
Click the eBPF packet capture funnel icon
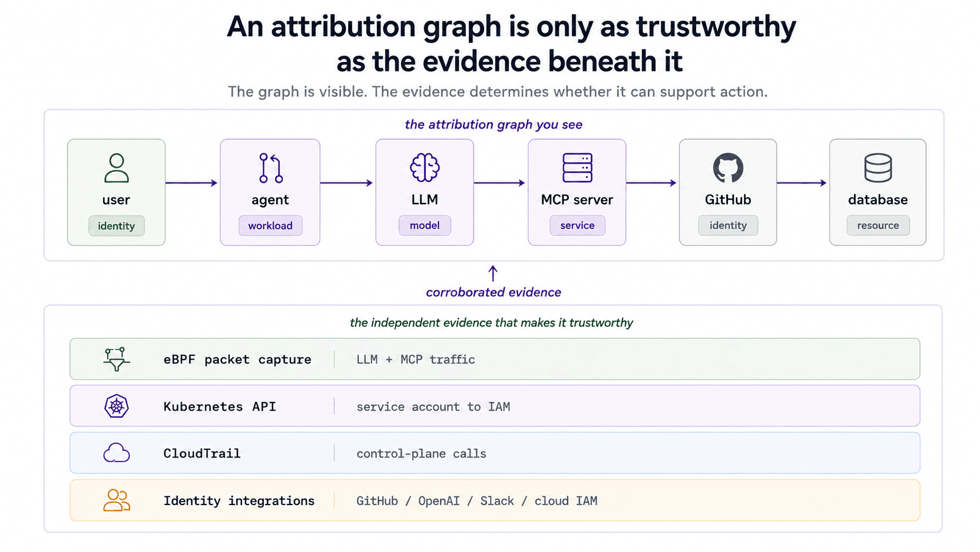(x=117, y=359)
